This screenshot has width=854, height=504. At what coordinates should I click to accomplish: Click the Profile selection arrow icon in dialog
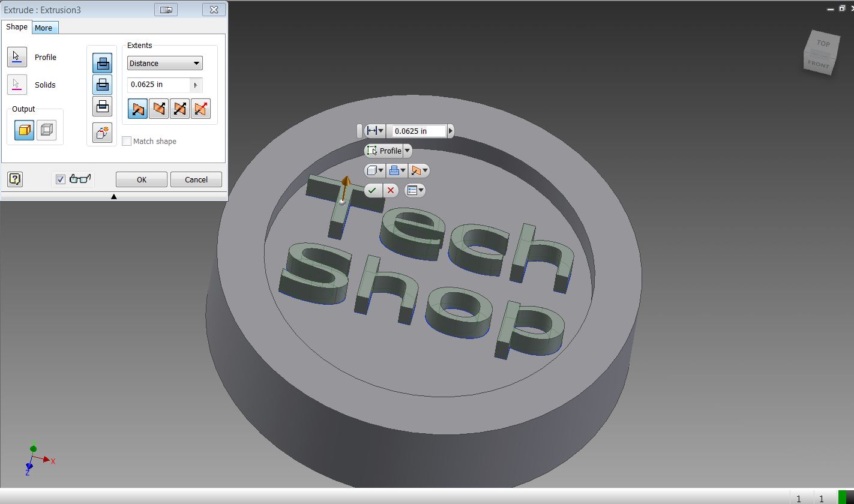tap(17, 57)
